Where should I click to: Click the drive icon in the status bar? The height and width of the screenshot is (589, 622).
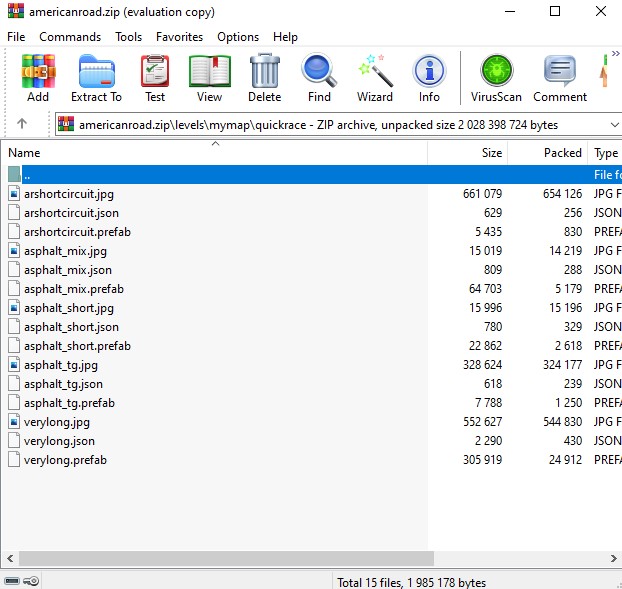point(12,581)
